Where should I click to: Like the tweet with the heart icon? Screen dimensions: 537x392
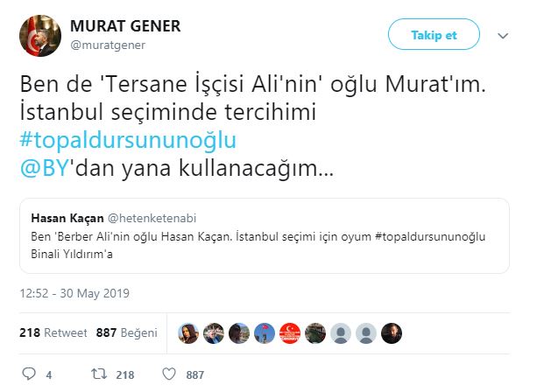[x=171, y=374]
